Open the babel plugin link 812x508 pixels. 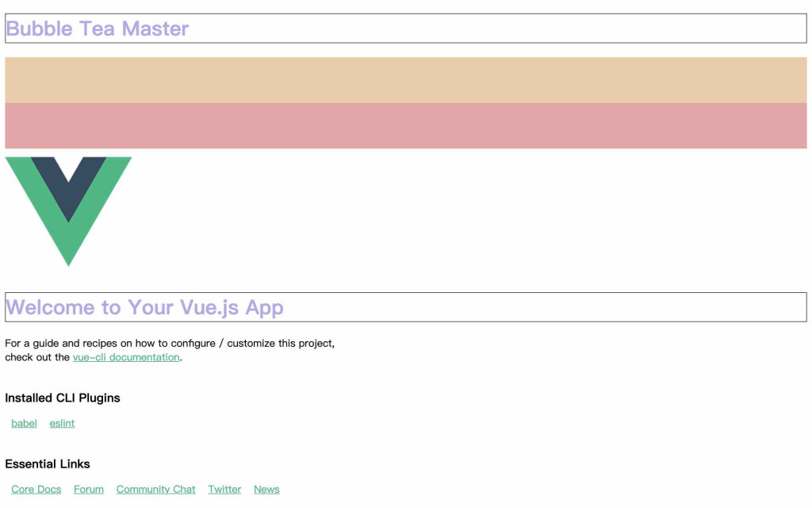pos(24,423)
